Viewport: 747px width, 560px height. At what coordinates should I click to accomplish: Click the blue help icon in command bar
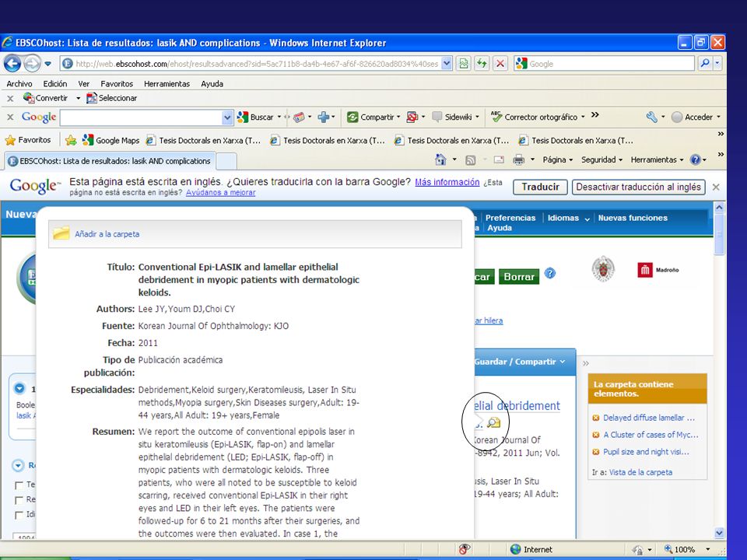pos(696,160)
